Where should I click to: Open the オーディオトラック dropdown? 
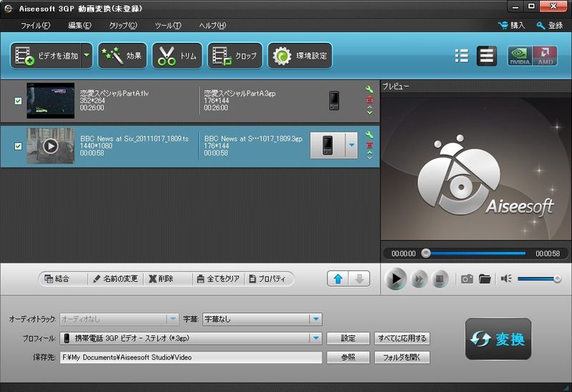coord(119,319)
